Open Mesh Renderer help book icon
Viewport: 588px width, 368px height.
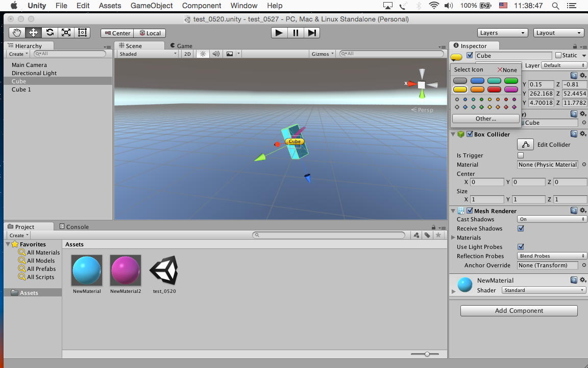tap(574, 211)
